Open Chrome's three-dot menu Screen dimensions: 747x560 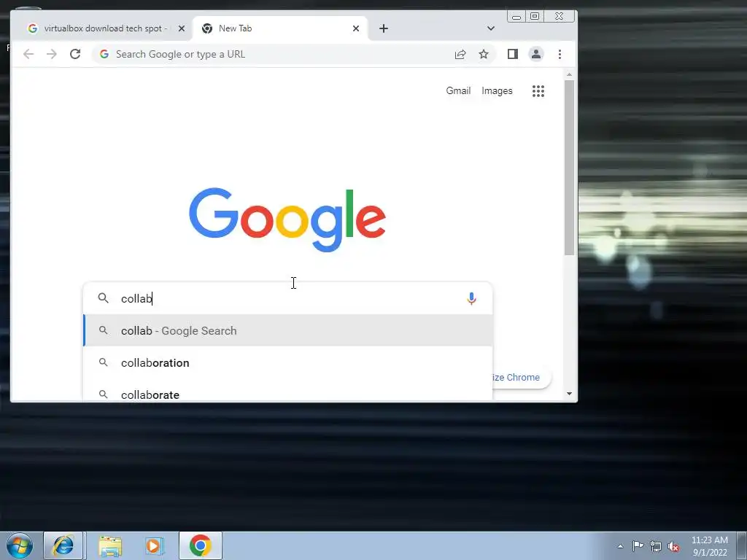pos(560,54)
